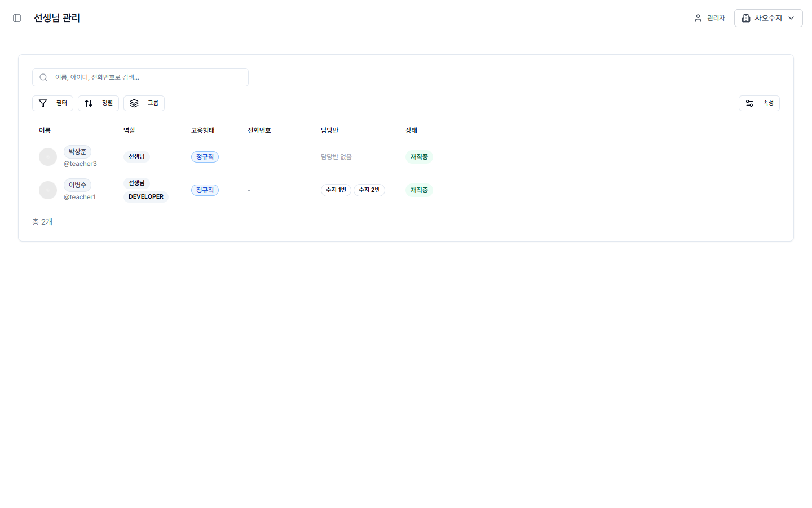The width and height of the screenshot is (812, 508).
Task: Click the magnifier icon in search box
Action: [43, 77]
